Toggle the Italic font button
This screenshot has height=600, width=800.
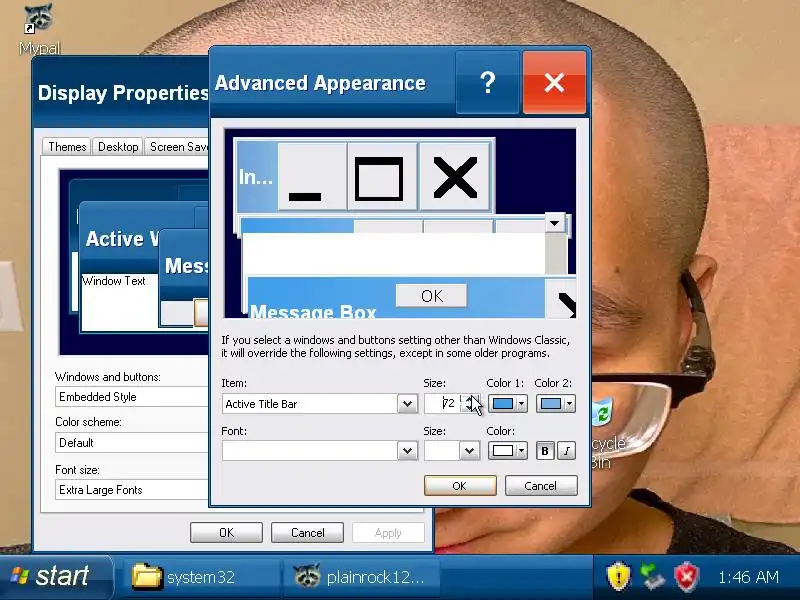tap(567, 451)
